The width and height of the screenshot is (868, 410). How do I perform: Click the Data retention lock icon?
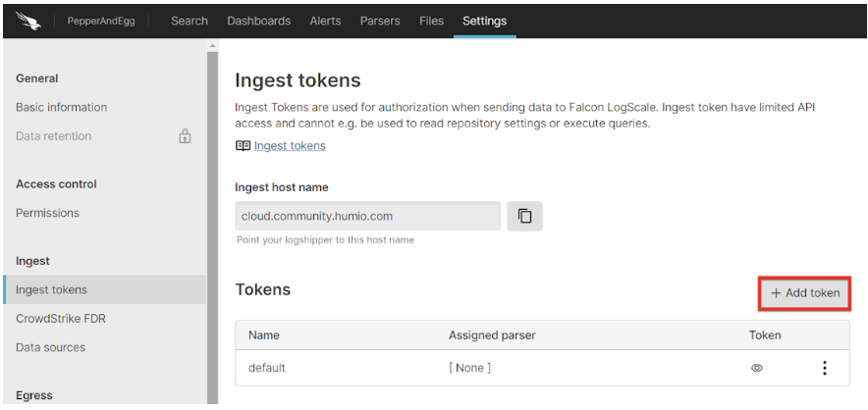click(185, 136)
